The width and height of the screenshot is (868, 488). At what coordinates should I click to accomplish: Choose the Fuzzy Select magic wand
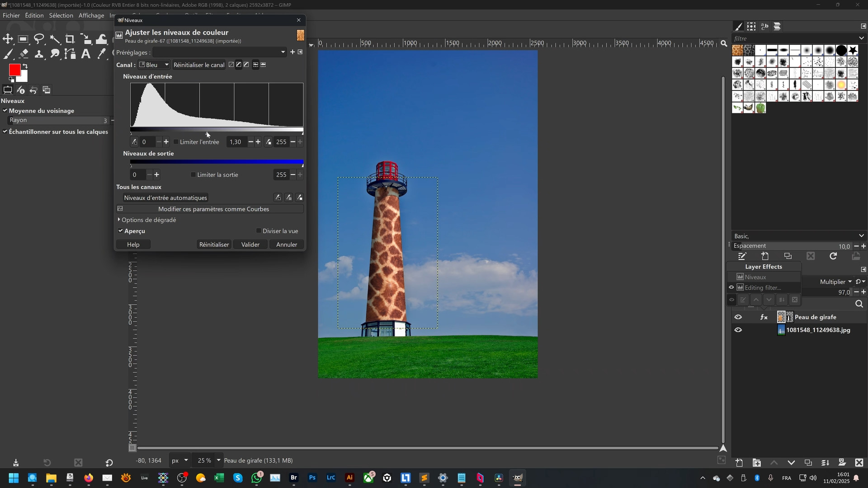[55, 39]
